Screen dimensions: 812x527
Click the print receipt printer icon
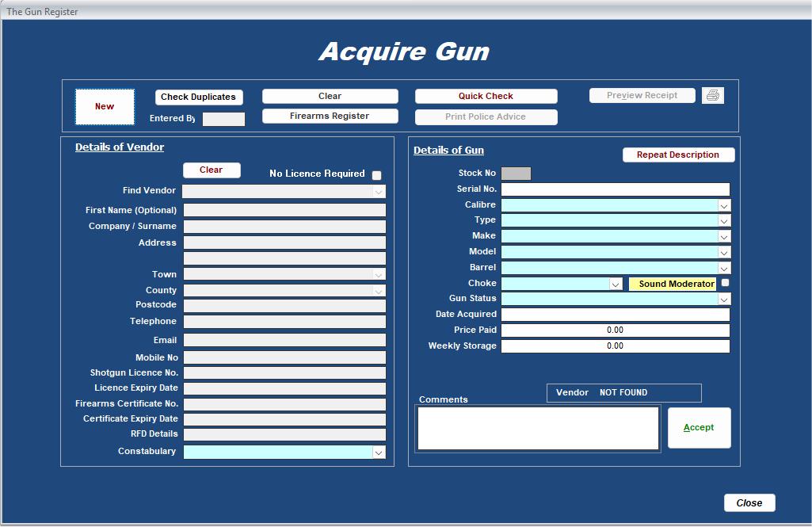click(711, 94)
